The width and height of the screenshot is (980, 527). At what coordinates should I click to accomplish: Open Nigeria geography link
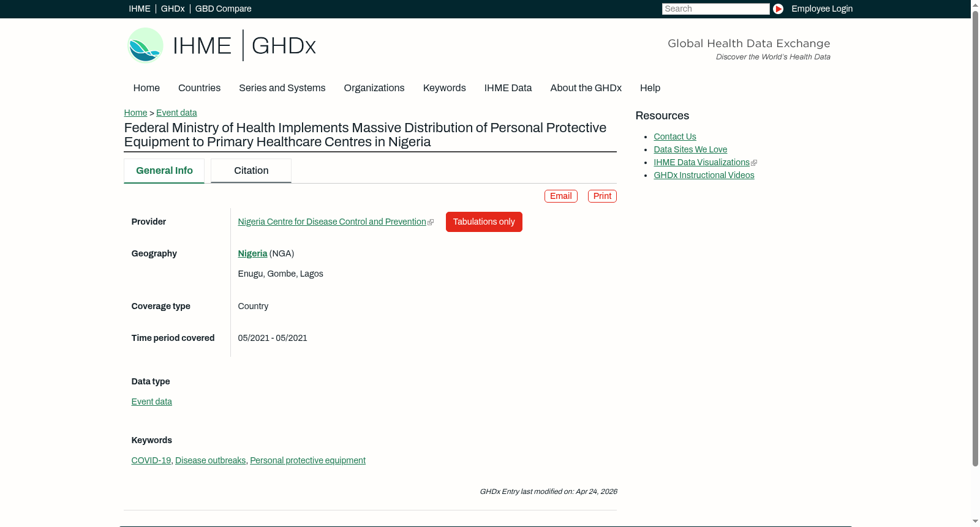click(x=252, y=253)
